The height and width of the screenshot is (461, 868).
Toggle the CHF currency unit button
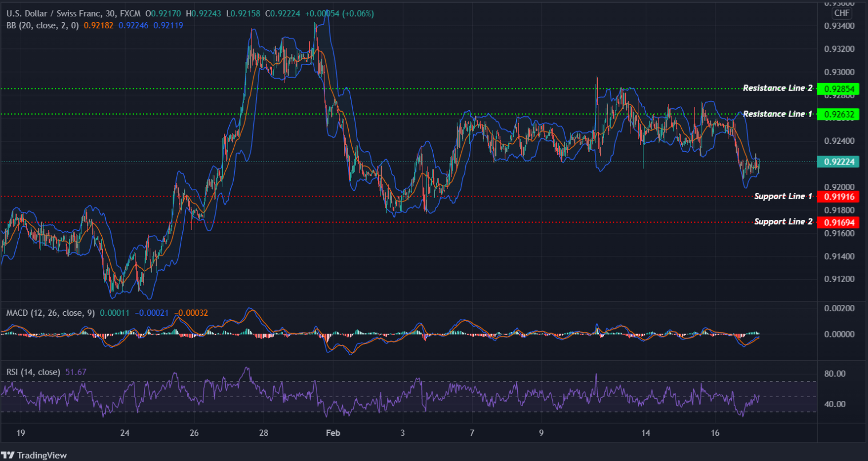[841, 14]
